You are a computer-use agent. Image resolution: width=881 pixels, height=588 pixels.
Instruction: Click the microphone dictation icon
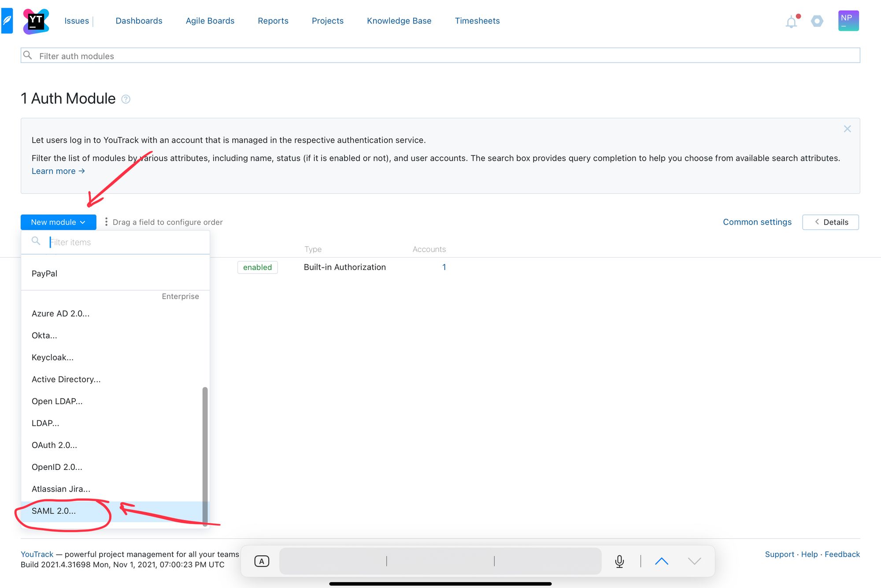619,561
